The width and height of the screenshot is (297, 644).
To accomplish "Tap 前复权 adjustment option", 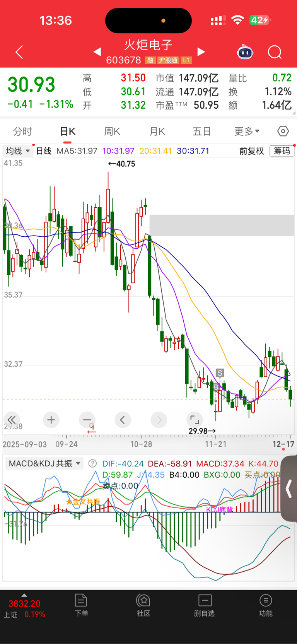I will [251, 151].
